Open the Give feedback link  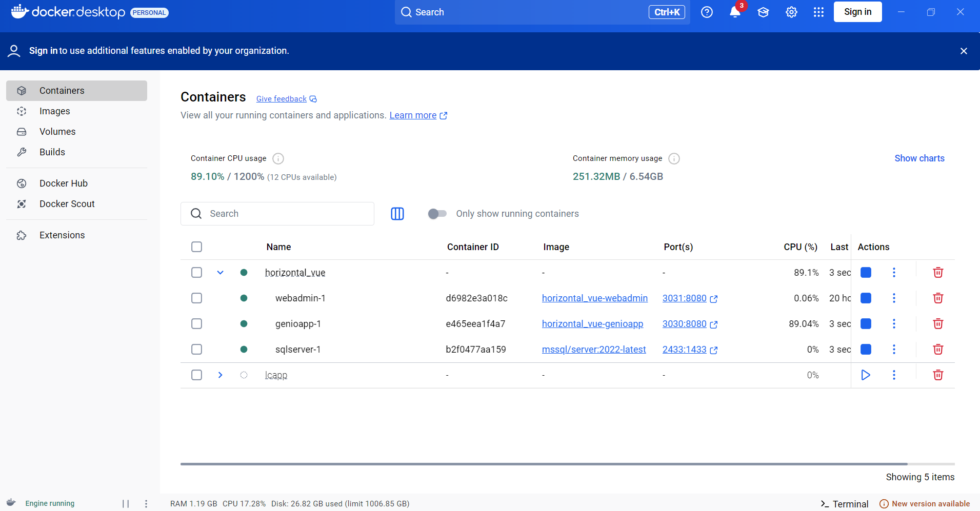click(286, 99)
